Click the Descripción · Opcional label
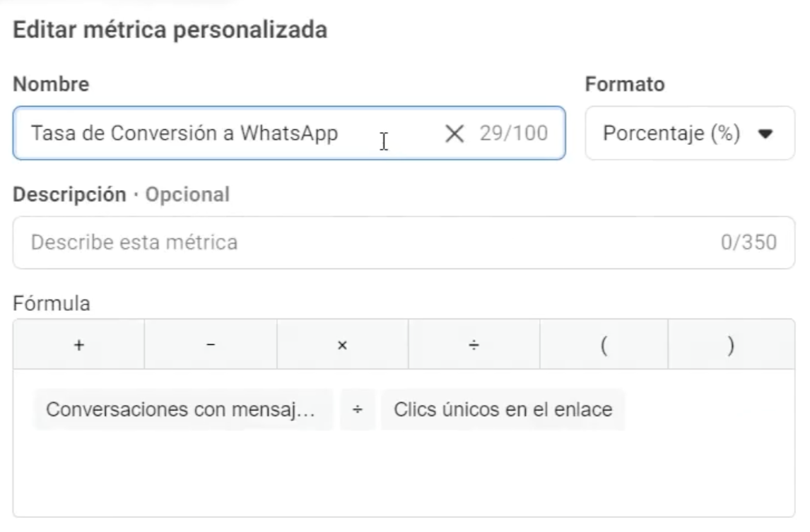The width and height of the screenshot is (810, 532). coord(121,195)
